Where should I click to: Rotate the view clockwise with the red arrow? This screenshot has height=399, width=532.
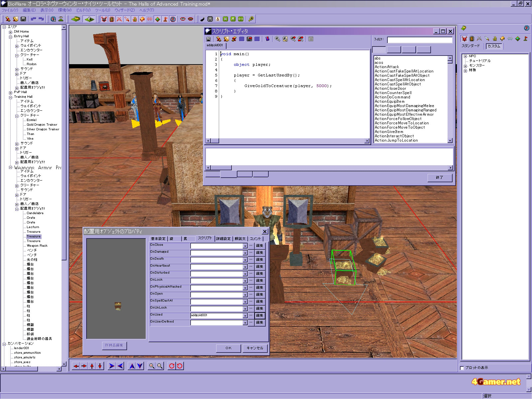click(x=172, y=366)
